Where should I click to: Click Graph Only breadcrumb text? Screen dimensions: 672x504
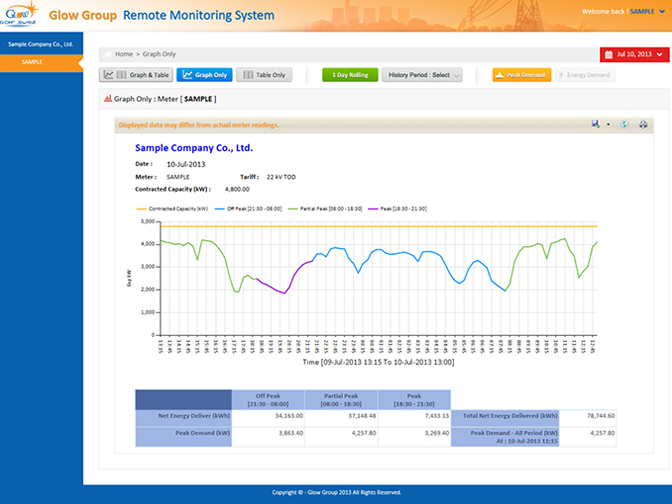[159, 54]
